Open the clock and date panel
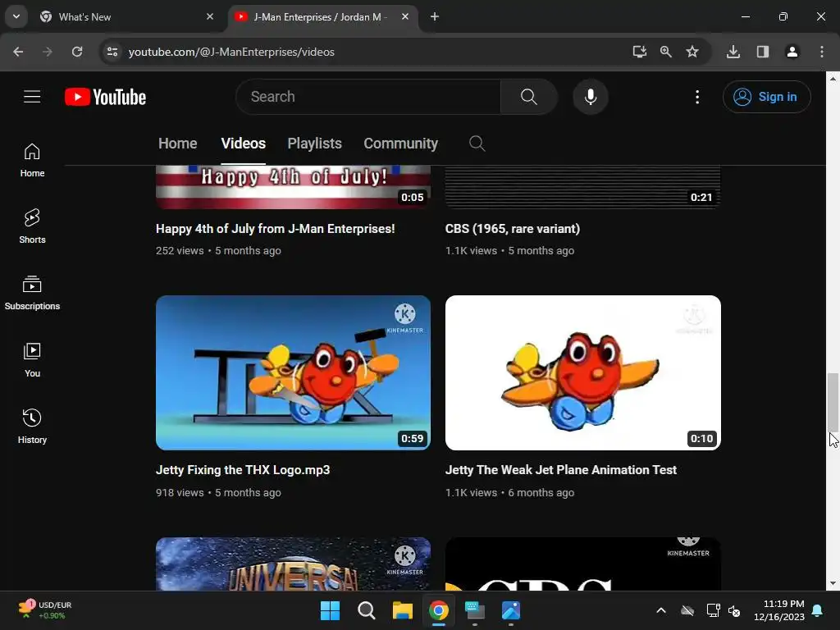The width and height of the screenshot is (840, 630). point(779,610)
